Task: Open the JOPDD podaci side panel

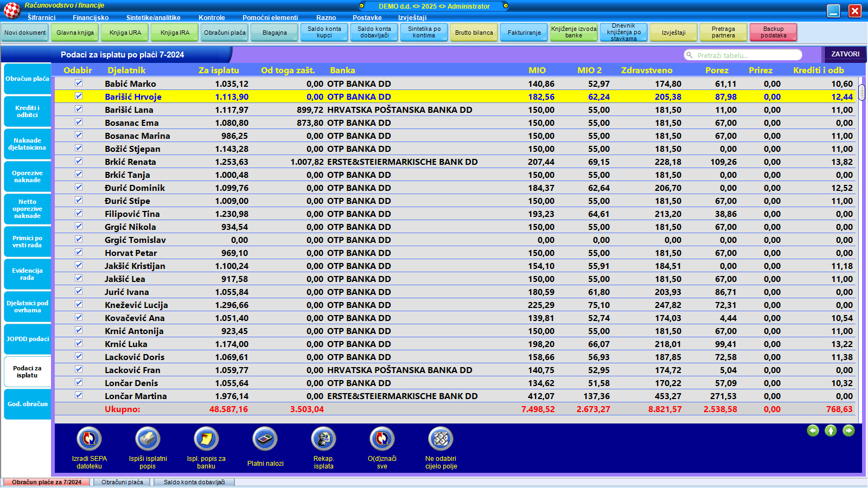Action: point(27,339)
